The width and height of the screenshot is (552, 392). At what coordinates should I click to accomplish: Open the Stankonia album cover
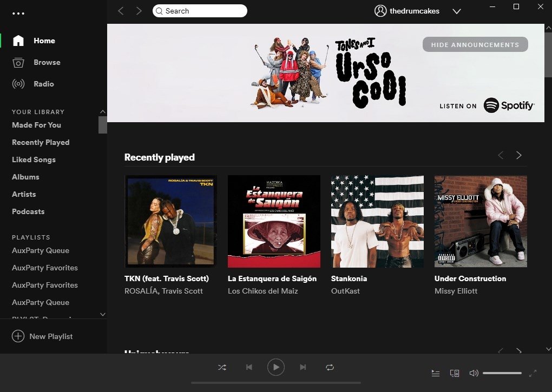[x=377, y=221]
